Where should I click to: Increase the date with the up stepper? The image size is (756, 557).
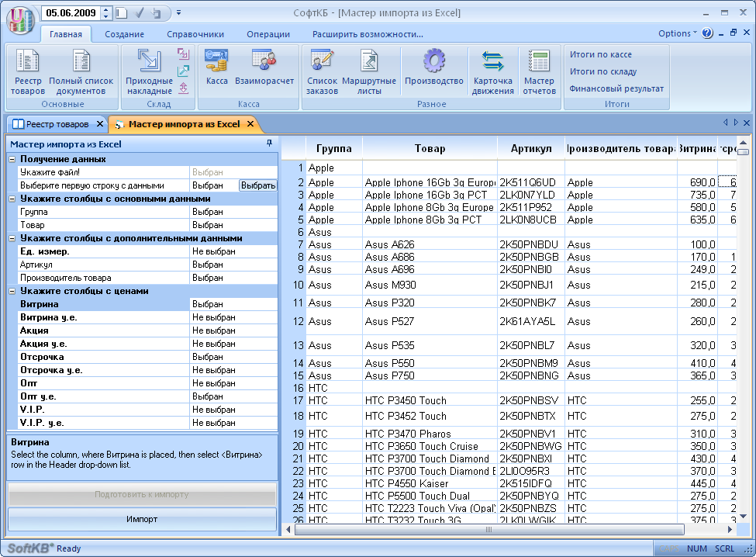(106, 9)
